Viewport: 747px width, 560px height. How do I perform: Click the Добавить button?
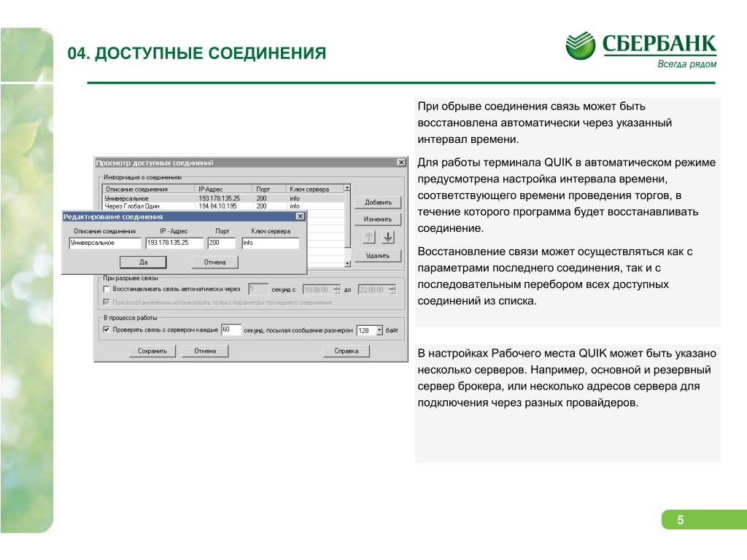(378, 203)
